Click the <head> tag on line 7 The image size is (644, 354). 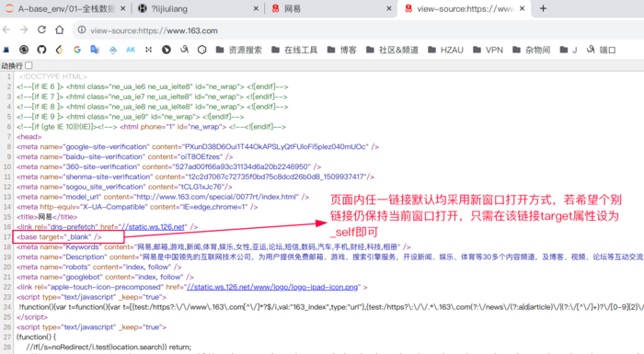(x=29, y=137)
